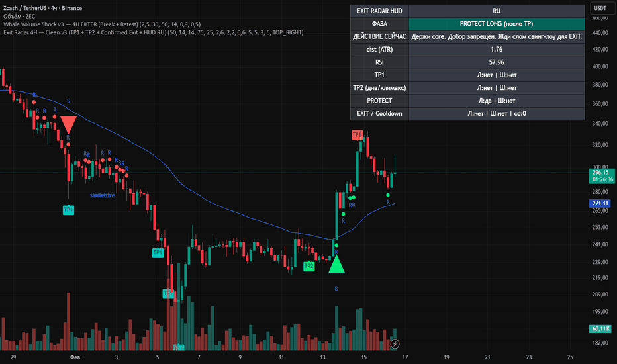Click the value cell of the HUD TP2 row

[x=497, y=88]
